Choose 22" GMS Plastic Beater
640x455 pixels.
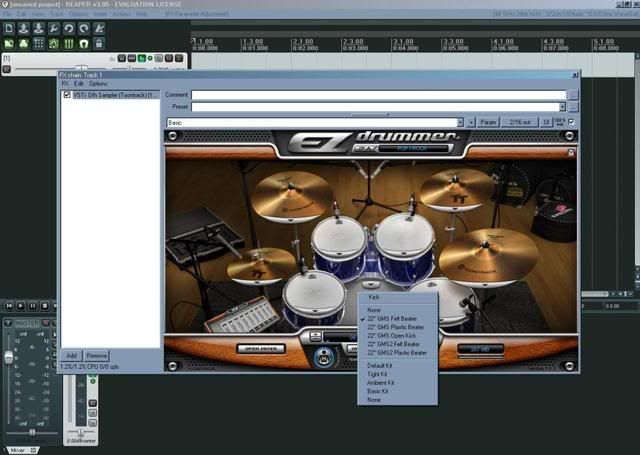coord(396,327)
